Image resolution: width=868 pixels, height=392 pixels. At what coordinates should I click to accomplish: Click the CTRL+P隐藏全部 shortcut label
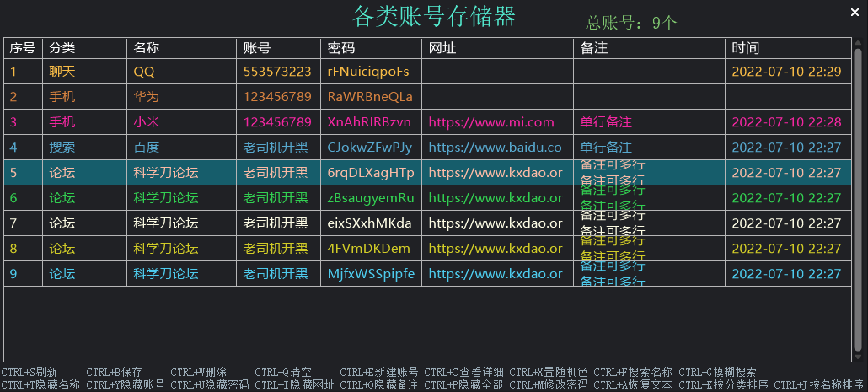click(463, 384)
